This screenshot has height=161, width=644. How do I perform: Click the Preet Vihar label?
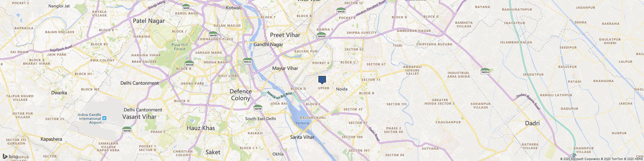(285, 35)
